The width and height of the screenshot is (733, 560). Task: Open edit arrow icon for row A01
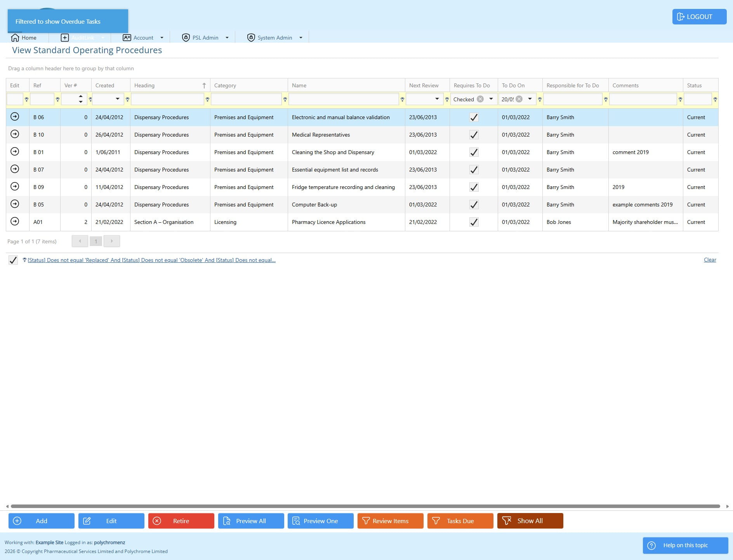pyautogui.click(x=15, y=221)
